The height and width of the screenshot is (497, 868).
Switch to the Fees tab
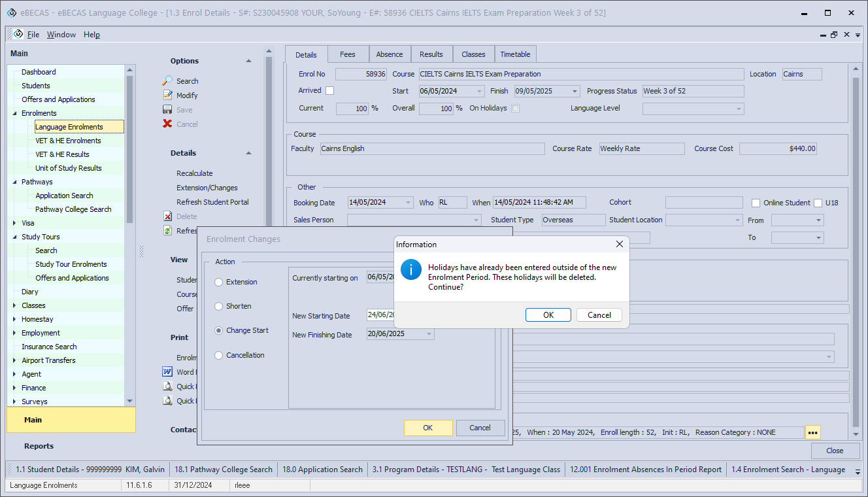347,54
